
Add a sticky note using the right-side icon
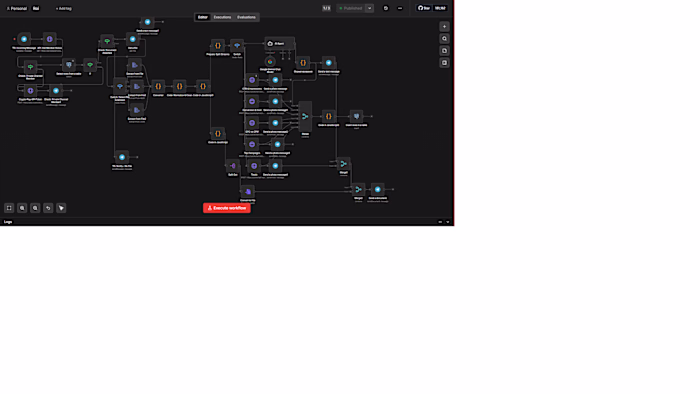[x=444, y=51]
